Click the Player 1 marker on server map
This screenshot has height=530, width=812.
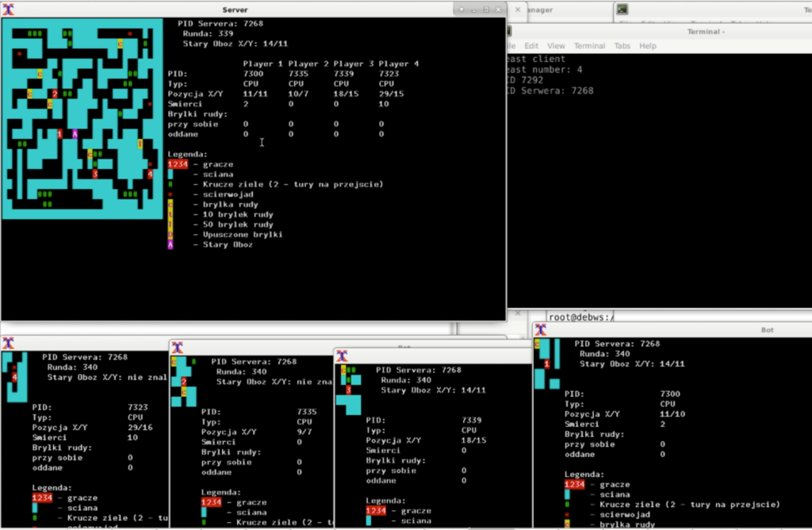pos(60,134)
